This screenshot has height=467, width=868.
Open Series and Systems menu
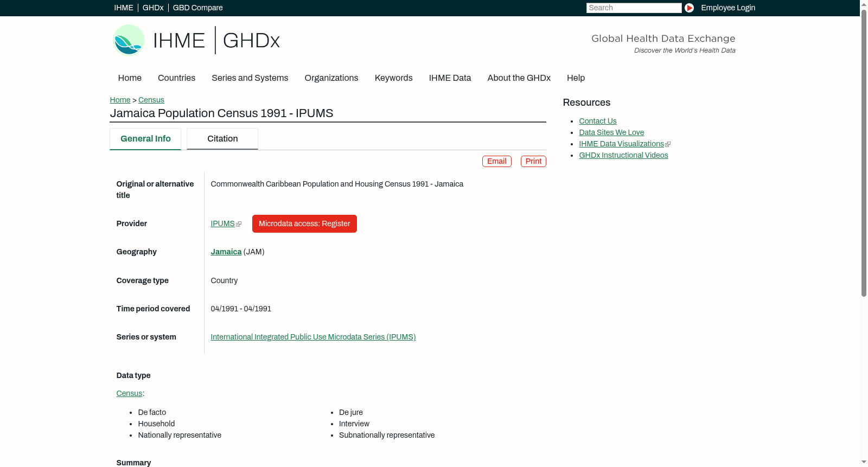click(x=250, y=78)
